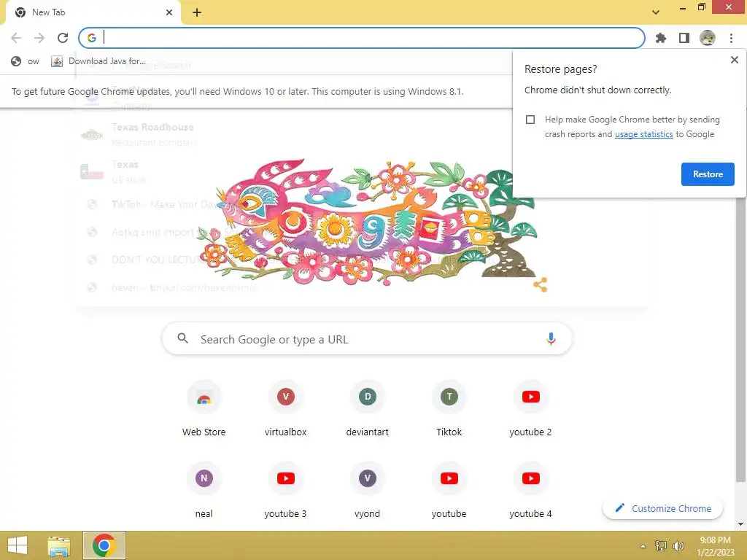This screenshot has width=747, height=560.
Task: Check the crash reports checkbox
Action: click(x=530, y=120)
